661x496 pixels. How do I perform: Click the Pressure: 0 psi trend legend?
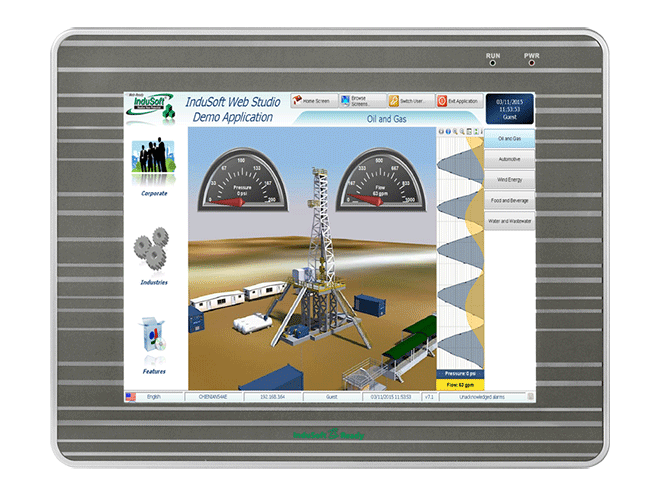460,374
